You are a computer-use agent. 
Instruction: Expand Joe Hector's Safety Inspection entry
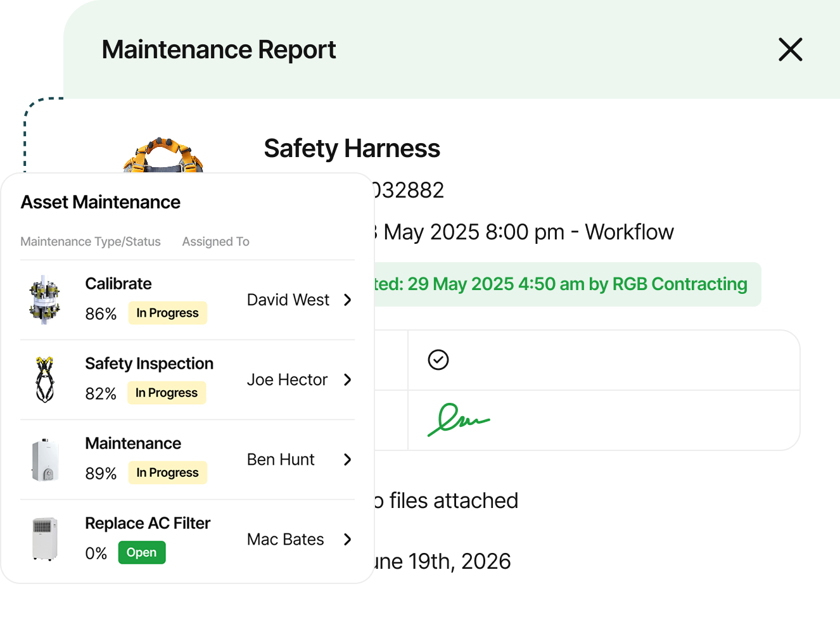click(347, 380)
